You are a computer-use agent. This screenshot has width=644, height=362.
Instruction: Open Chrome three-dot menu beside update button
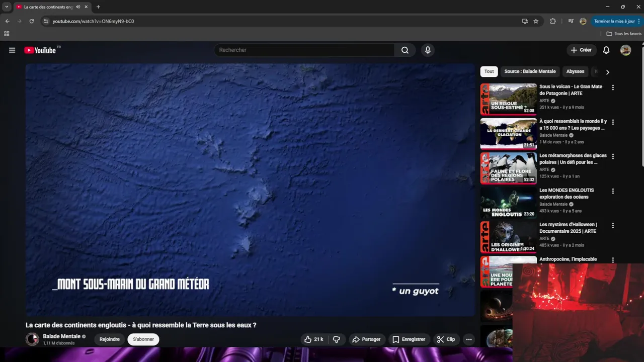tap(640, 21)
